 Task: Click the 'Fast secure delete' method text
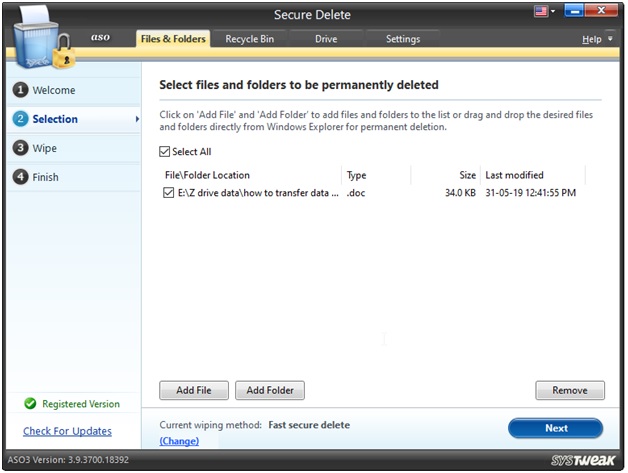[309, 425]
